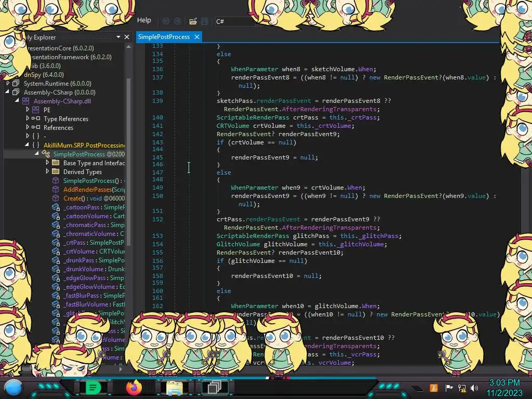This screenshot has height=399, width=532.
Task: Click the Open file folder icon
Action: (193, 21)
